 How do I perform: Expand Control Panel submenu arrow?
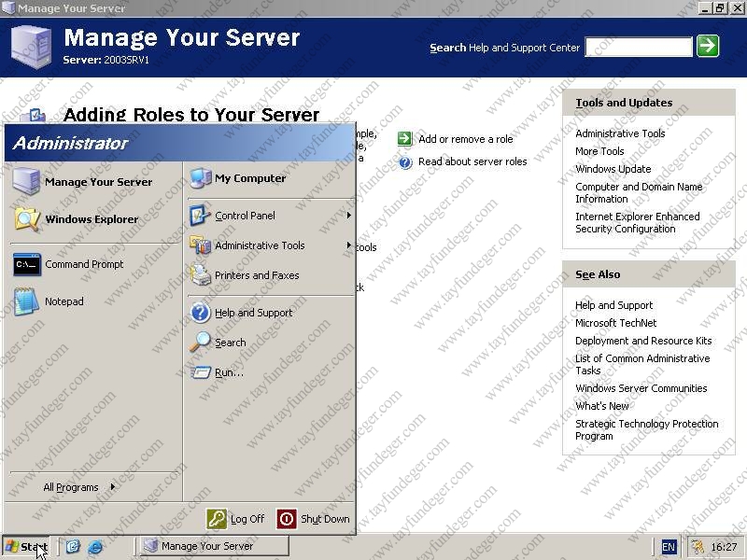(348, 216)
